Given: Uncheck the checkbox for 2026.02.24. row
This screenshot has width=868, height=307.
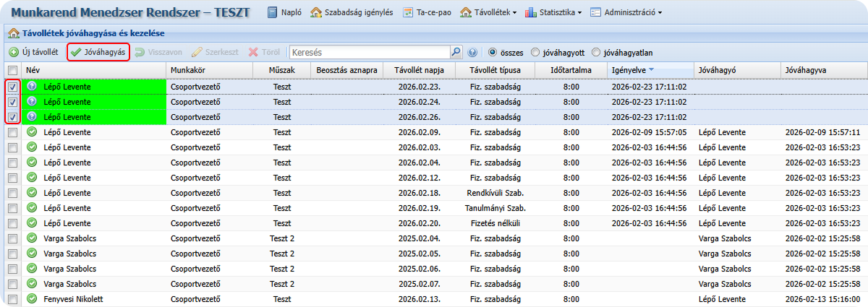Looking at the screenshot, I should tap(12, 102).
